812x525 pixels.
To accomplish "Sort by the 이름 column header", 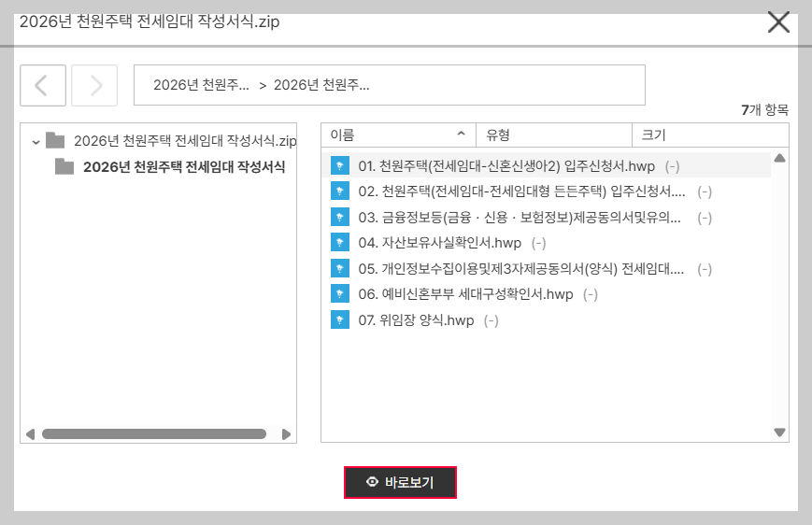I will [x=398, y=135].
